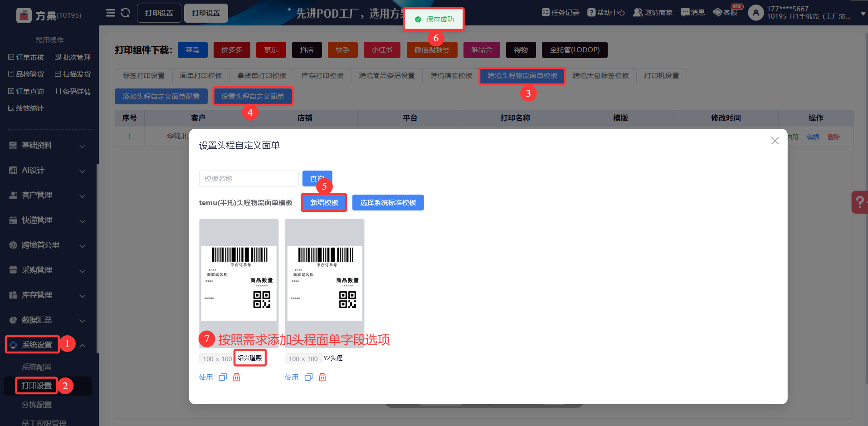868x426 pixels.
Task: Click the user avatar icon
Action: pos(756,13)
